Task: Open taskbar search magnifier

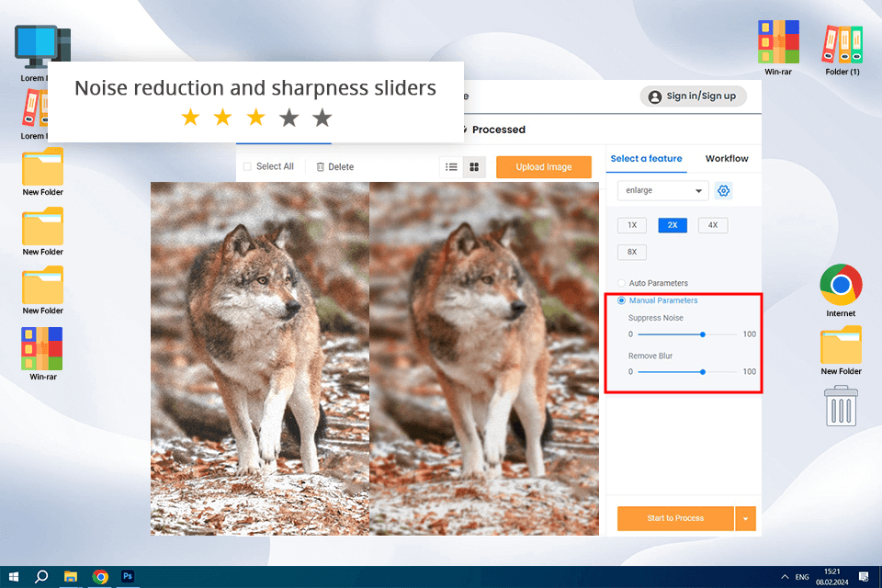Action: tap(41, 577)
